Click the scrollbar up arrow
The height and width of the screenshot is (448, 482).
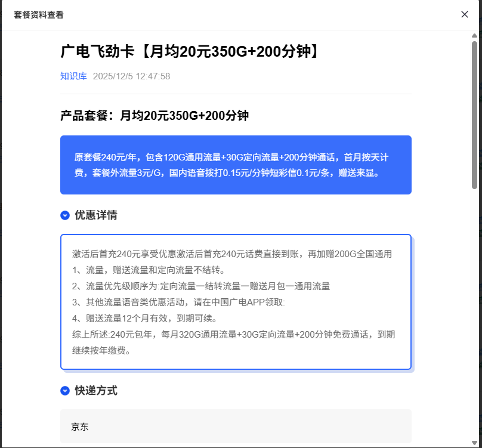tap(475, 35)
